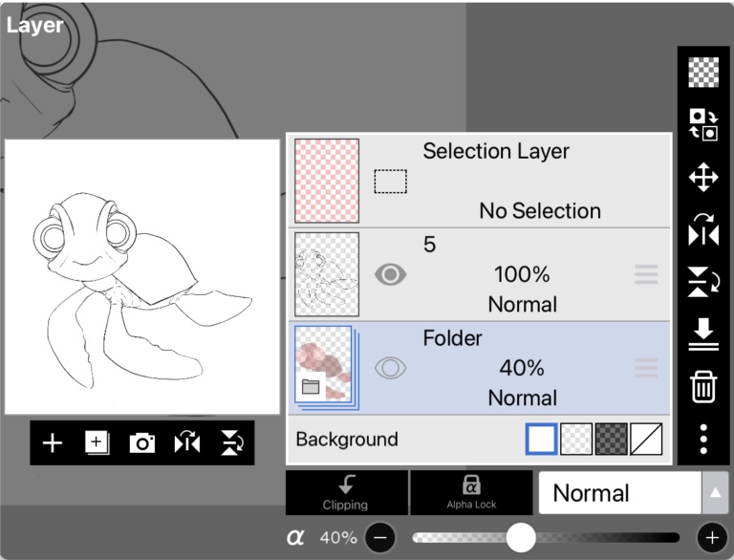Select white background option
This screenshot has height=560, width=734.
tap(542, 440)
